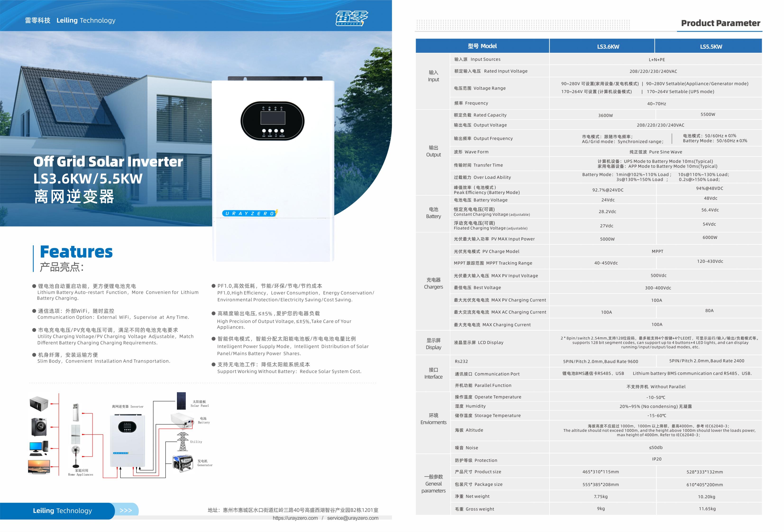This screenshot has width=784, height=532.
Task: Click the 5000W PV max input power
Action: pyautogui.click(x=607, y=239)
